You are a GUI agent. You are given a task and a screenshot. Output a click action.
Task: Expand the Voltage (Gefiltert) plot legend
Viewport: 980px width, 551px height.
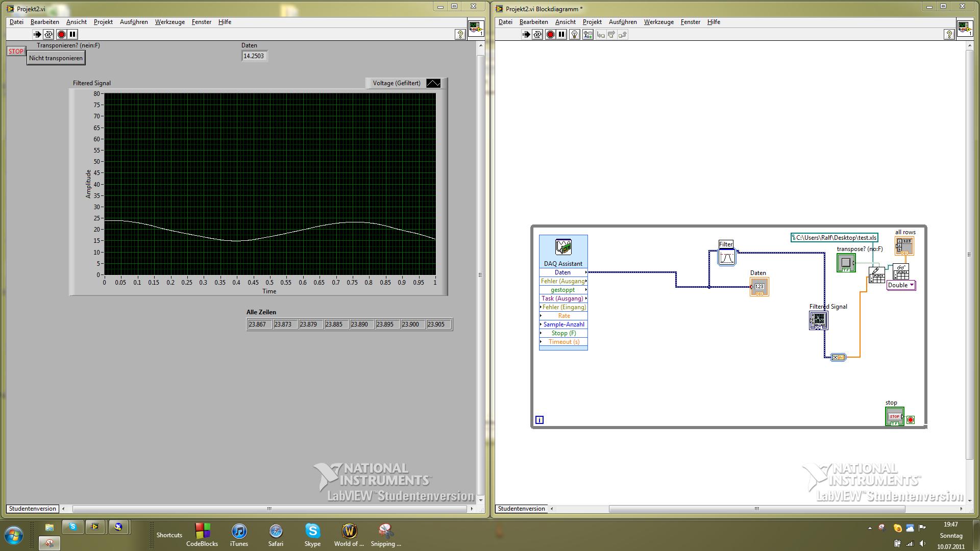coord(396,83)
